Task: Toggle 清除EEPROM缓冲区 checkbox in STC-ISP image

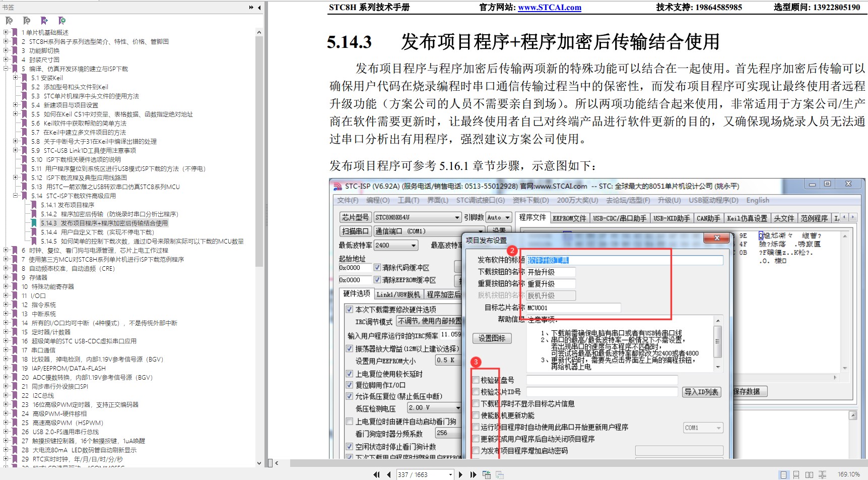Action: coord(377,279)
